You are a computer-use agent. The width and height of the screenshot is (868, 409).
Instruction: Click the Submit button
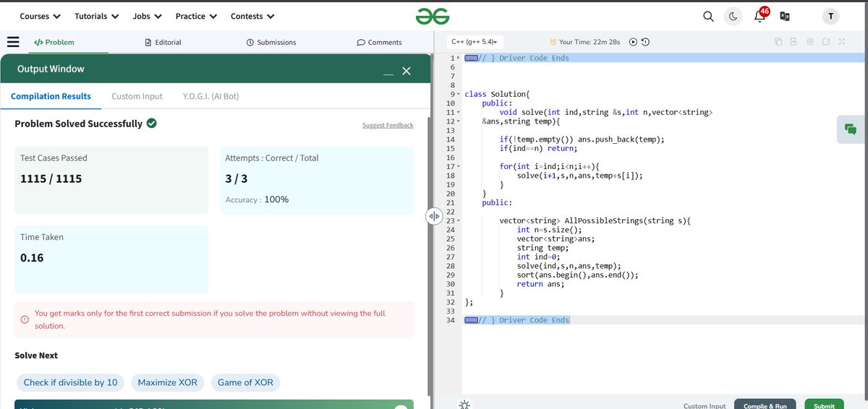(824, 405)
